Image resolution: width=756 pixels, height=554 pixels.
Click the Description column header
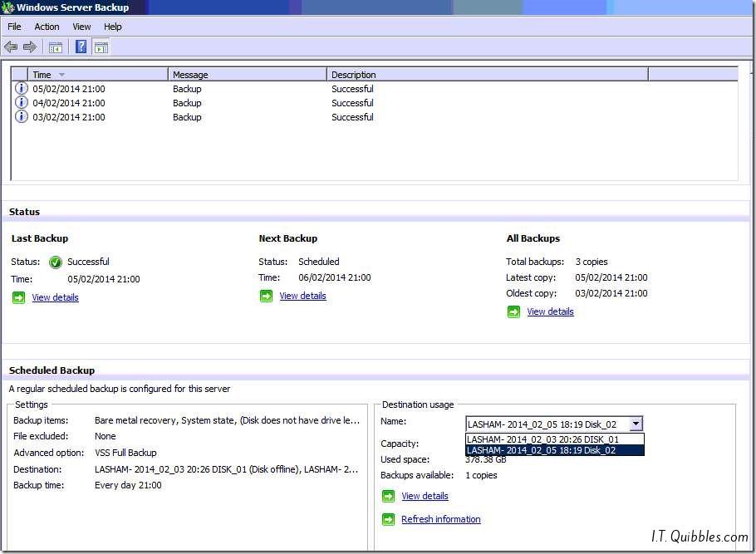(488, 75)
